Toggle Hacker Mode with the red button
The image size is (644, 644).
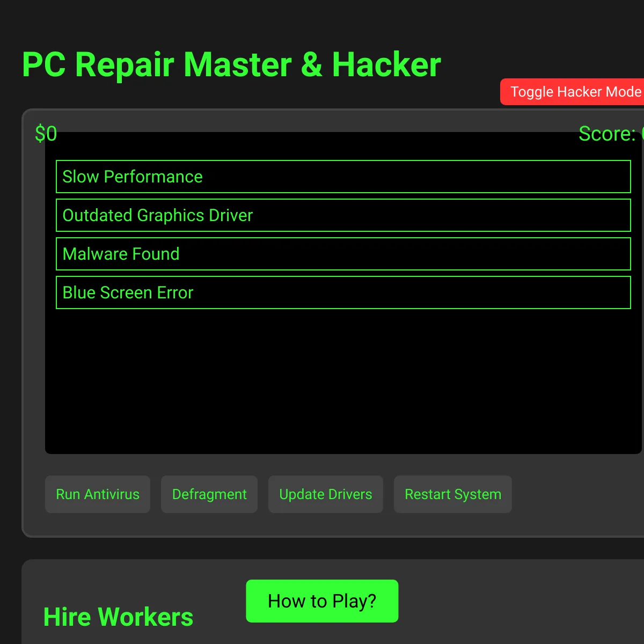tap(572, 92)
